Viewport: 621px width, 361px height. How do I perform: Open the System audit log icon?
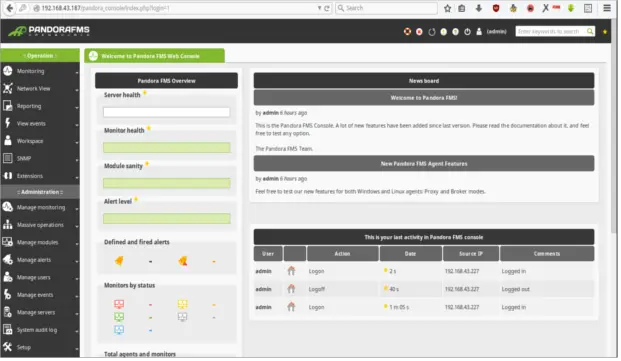(8, 329)
